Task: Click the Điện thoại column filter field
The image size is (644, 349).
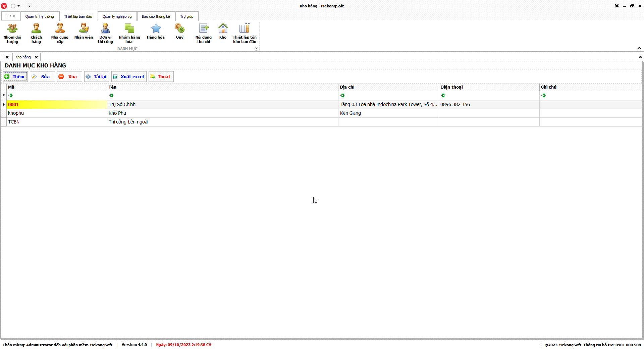Action: pyautogui.click(x=489, y=96)
